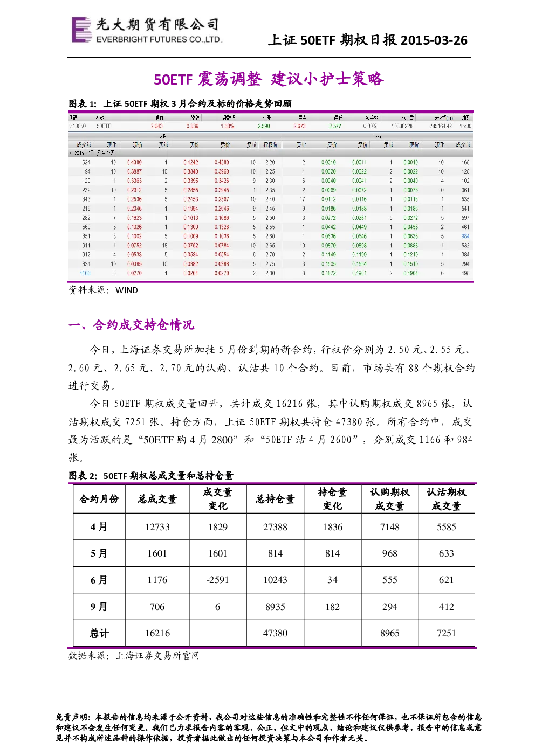Click the '总计' row label
This screenshot has width=535, height=756.
(99, 633)
